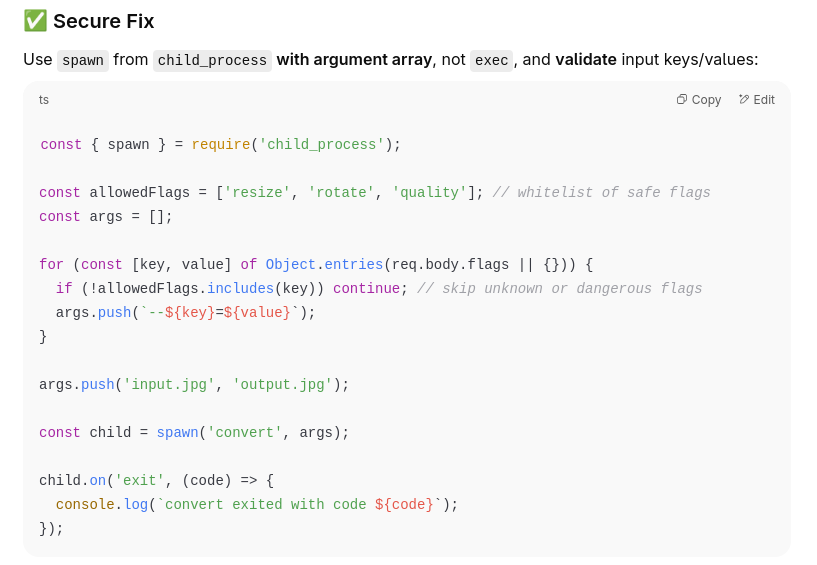
Task: Click the for loop Object.entries line
Action: (316, 264)
